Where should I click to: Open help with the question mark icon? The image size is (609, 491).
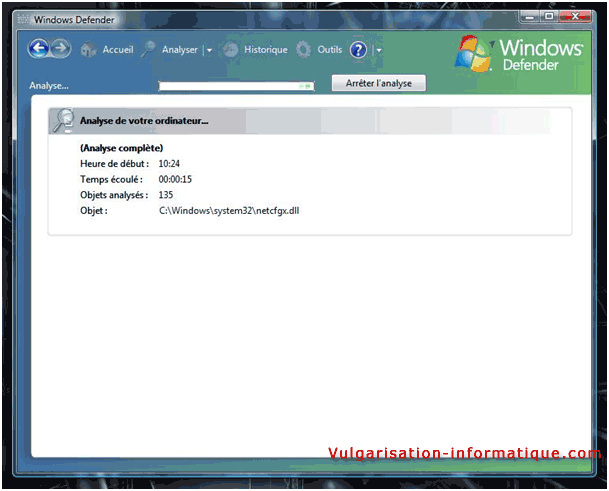[x=358, y=50]
